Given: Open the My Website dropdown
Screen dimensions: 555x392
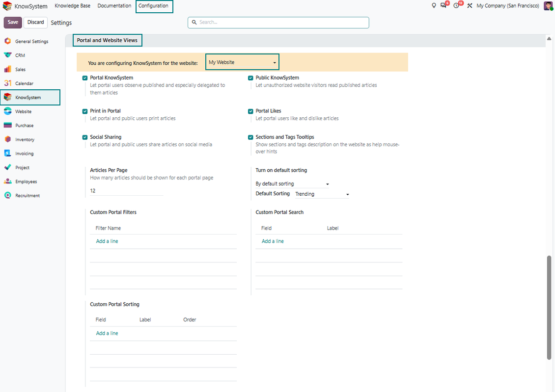Looking at the screenshot, I should pyautogui.click(x=242, y=62).
